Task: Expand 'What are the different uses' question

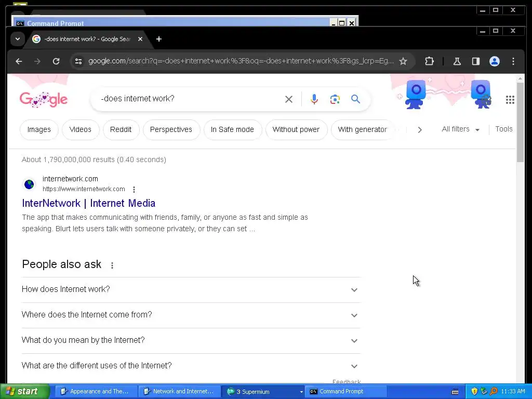Action: 191,366
